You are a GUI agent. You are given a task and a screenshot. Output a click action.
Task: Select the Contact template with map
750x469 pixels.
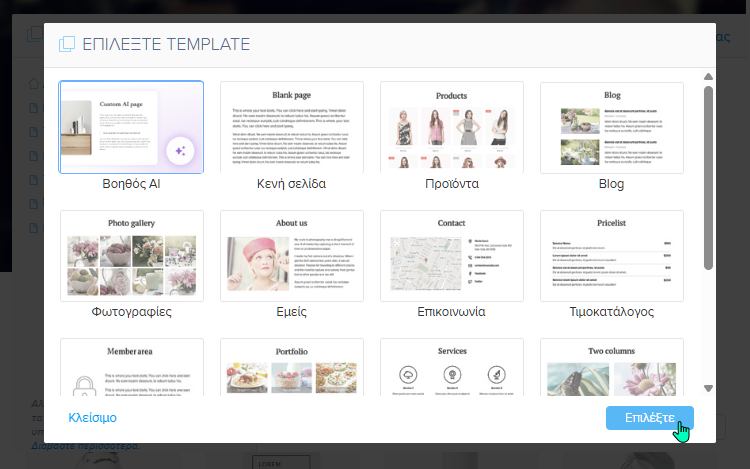coord(451,256)
